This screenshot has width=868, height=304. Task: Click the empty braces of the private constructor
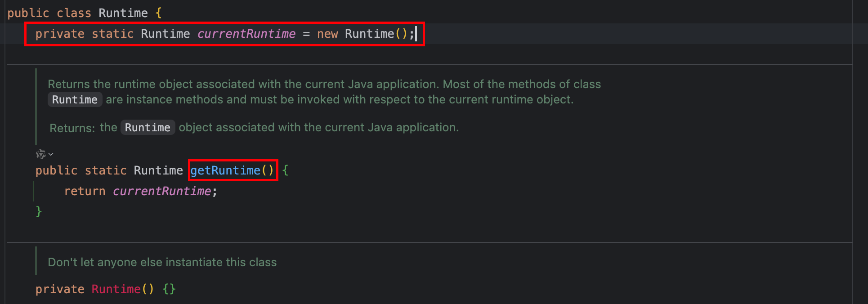click(x=169, y=289)
